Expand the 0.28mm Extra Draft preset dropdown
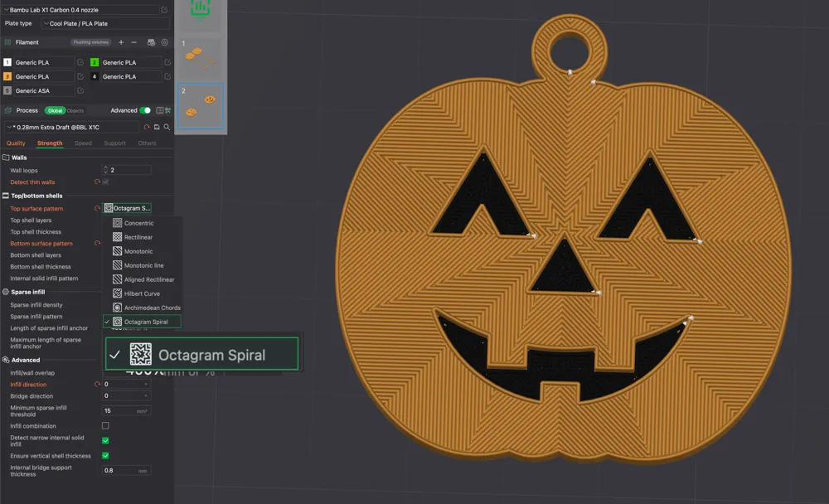829x504 pixels. [x=10, y=127]
